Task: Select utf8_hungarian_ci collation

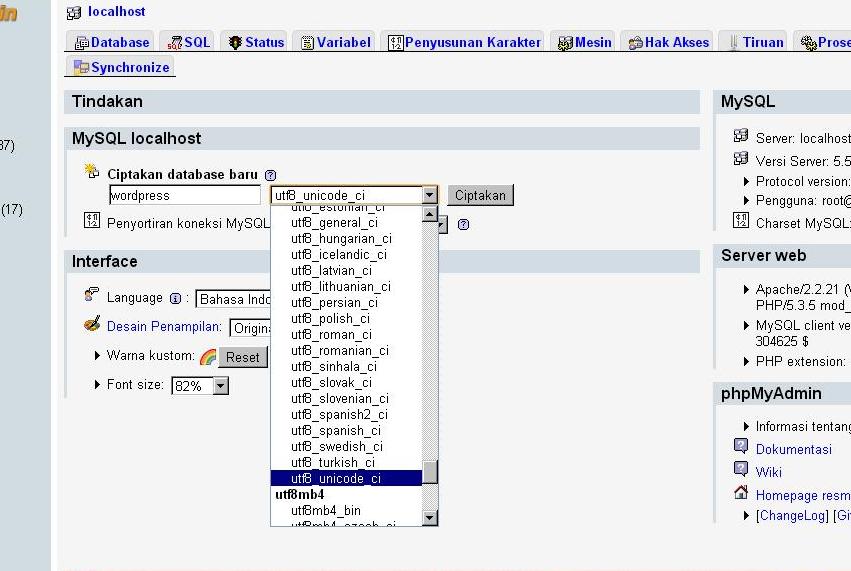Action: [x=346, y=238]
